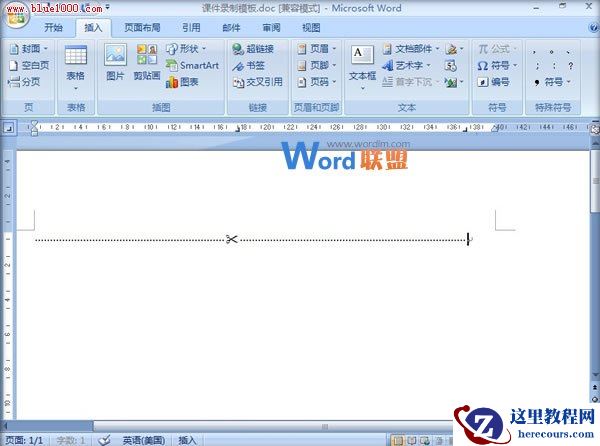The height and width of the screenshot is (446, 600).
Task: Open the 邮件 Mailings tab
Action: [x=231, y=28]
